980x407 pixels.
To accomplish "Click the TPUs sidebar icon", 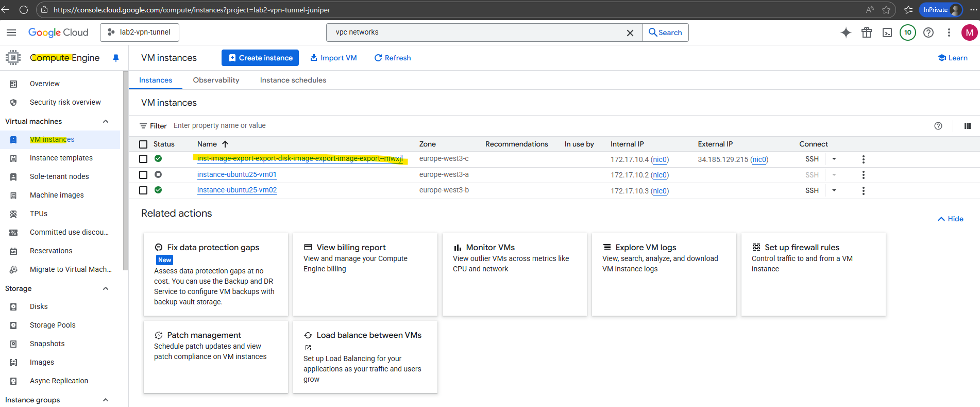I will coord(13,214).
